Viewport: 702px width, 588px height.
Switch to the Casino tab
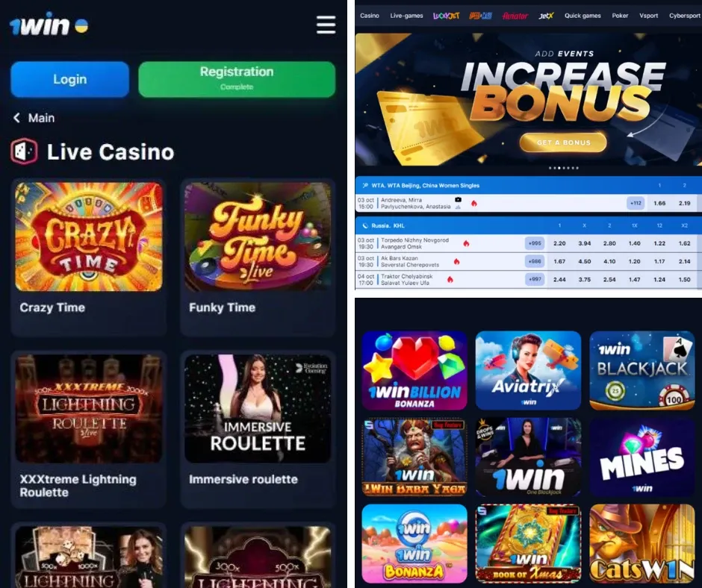click(370, 16)
